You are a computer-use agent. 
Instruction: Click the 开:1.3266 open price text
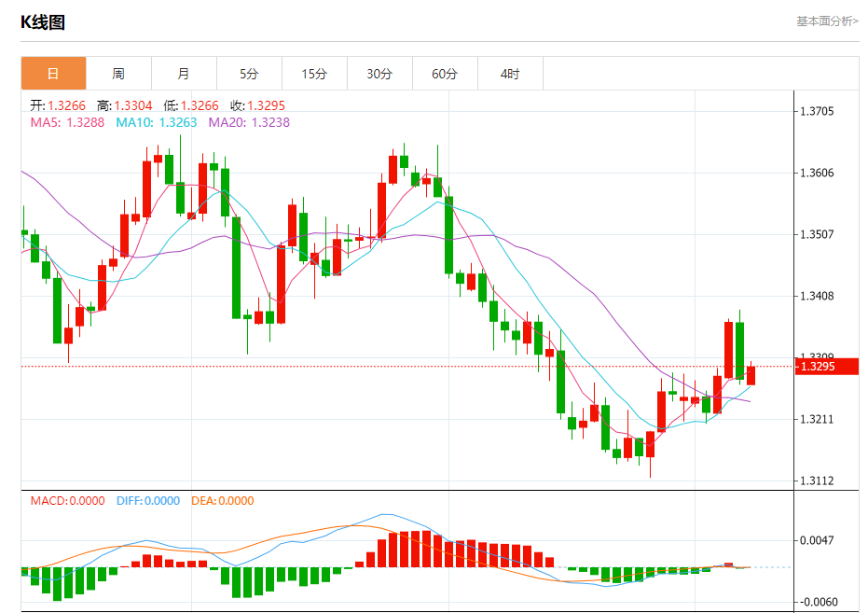click(x=58, y=105)
